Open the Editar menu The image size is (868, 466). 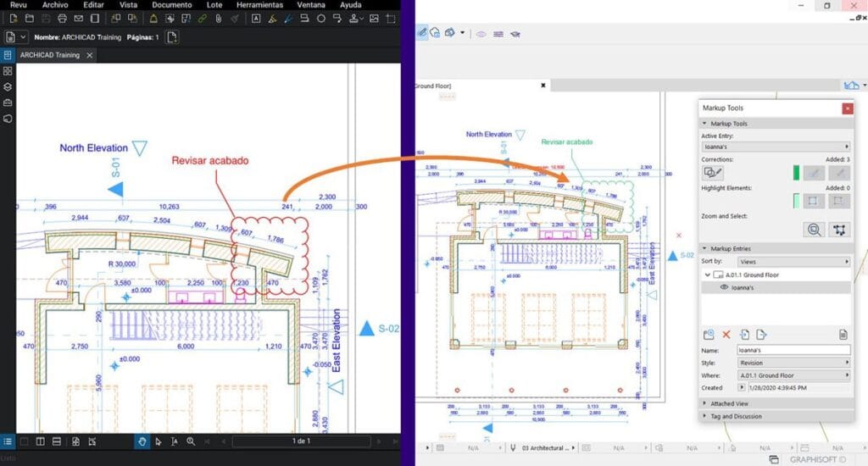[x=93, y=4]
